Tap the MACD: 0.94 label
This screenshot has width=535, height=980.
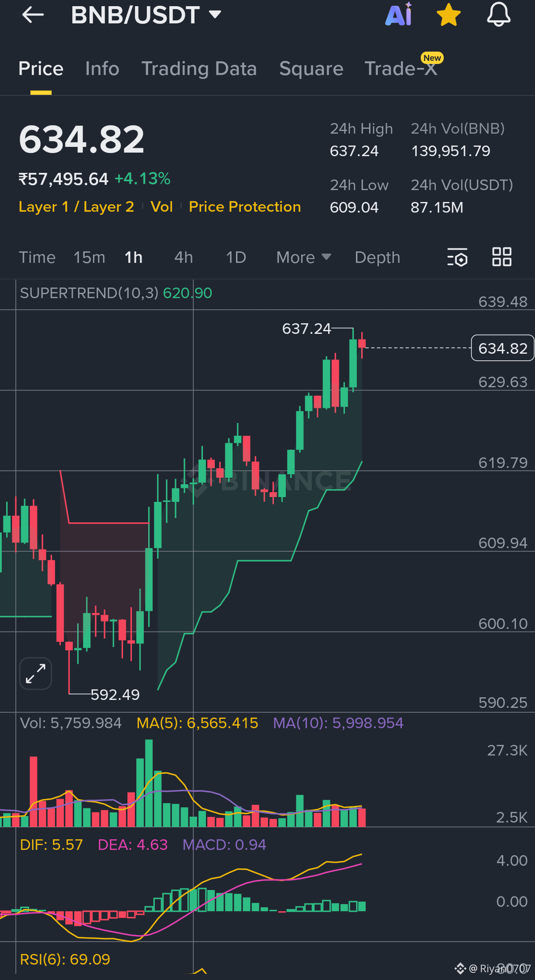[224, 845]
